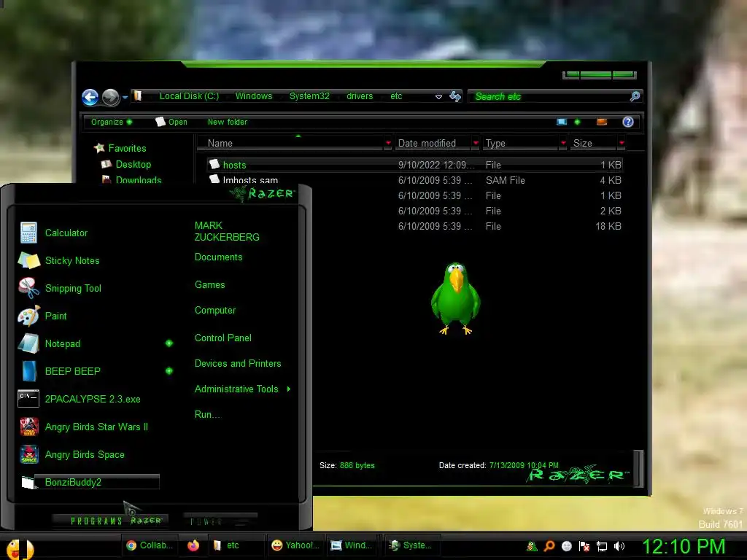Image resolution: width=747 pixels, height=560 pixels.
Task: Launch BEEP BEEP from the Start menu
Action: (x=72, y=371)
